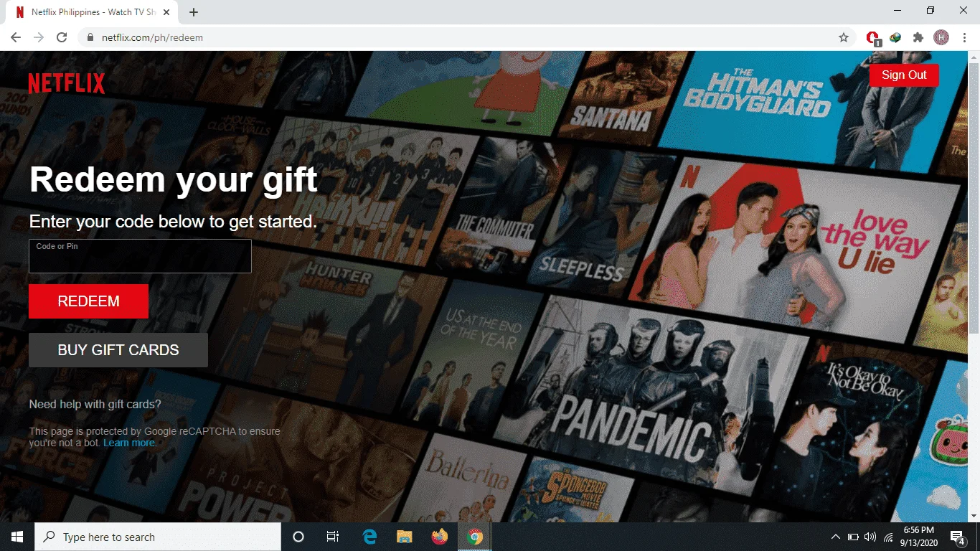
Task: Click the browser forward arrow
Action: (x=39, y=37)
